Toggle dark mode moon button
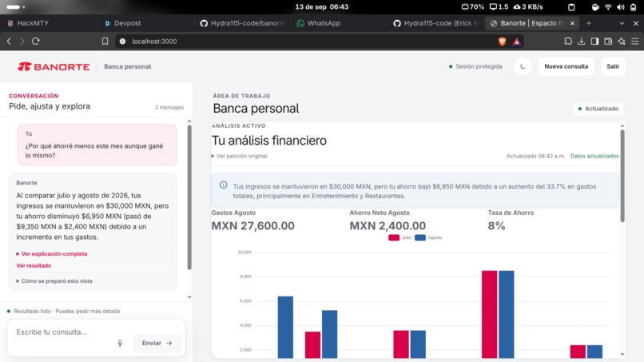The height and width of the screenshot is (362, 644). click(523, 66)
